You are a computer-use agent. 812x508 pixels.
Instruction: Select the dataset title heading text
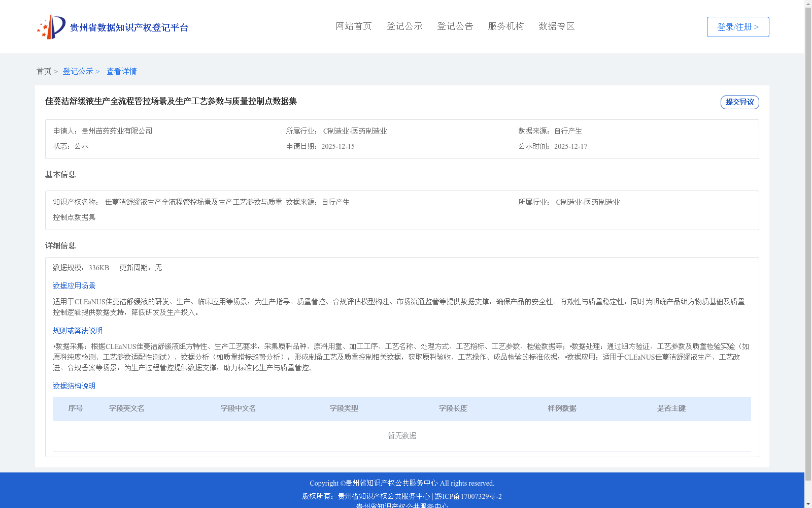pos(171,101)
